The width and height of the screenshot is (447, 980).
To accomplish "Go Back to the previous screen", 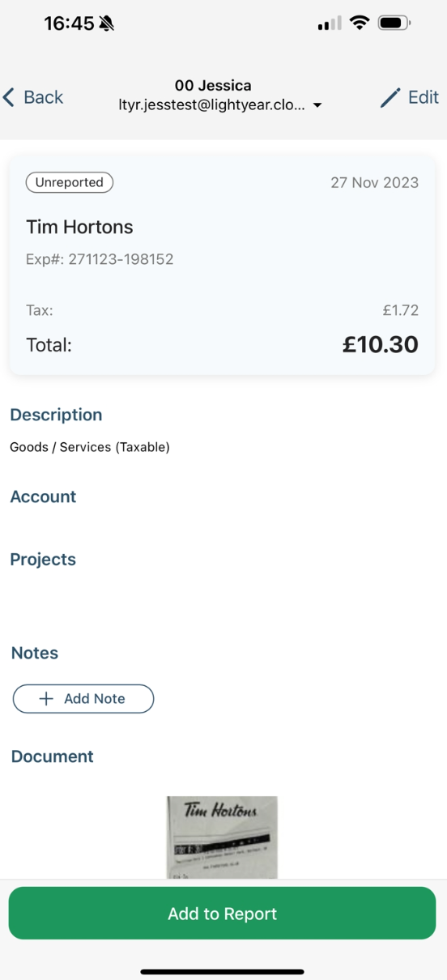I will (33, 97).
